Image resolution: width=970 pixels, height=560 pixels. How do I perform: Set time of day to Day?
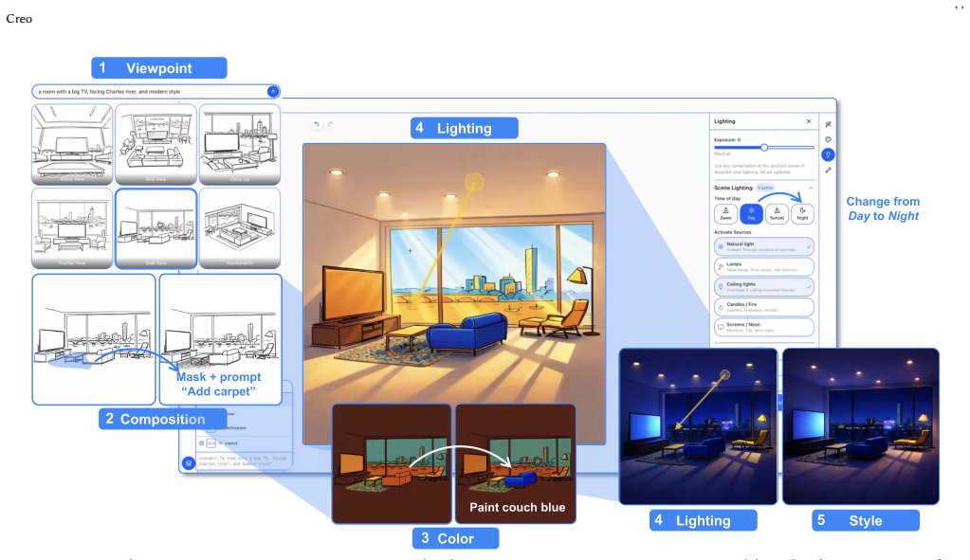point(751,214)
